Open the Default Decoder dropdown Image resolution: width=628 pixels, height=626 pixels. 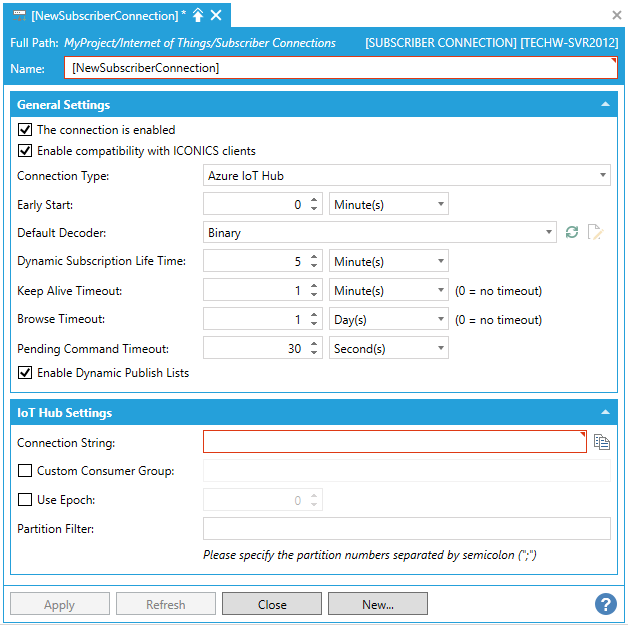380,232
